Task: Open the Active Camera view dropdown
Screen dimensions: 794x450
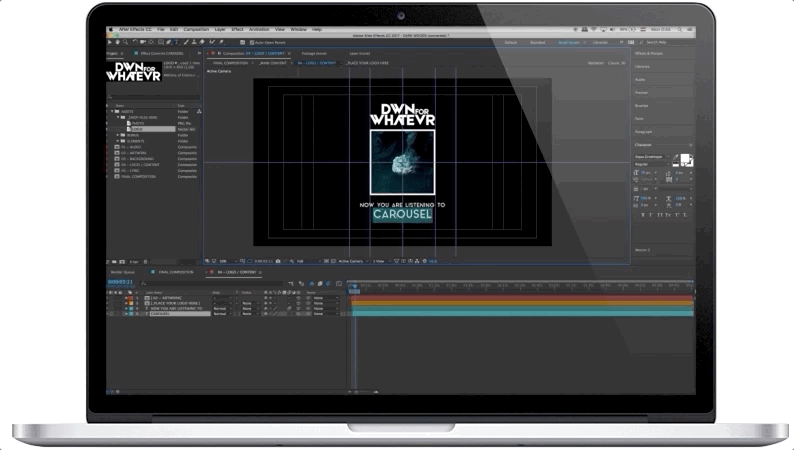Action: pyautogui.click(x=353, y=261)
